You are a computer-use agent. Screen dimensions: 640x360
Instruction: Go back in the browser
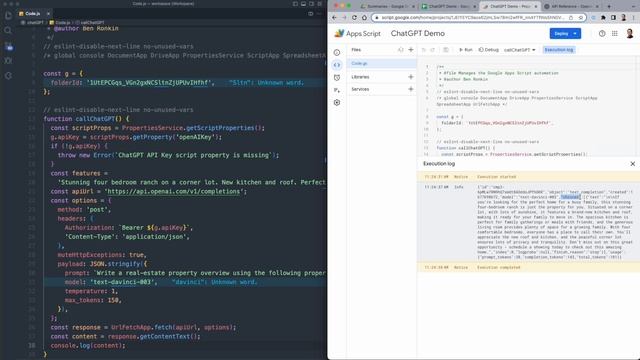[334, 18]
